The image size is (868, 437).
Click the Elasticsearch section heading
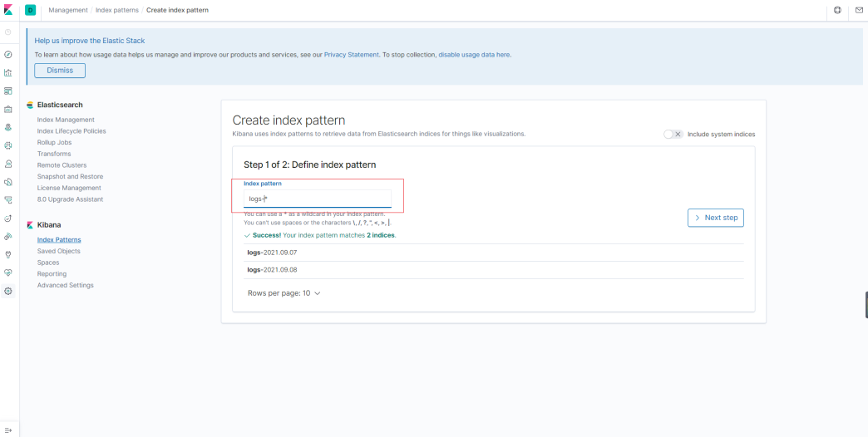pyautogui.click(x=60, y=105)
